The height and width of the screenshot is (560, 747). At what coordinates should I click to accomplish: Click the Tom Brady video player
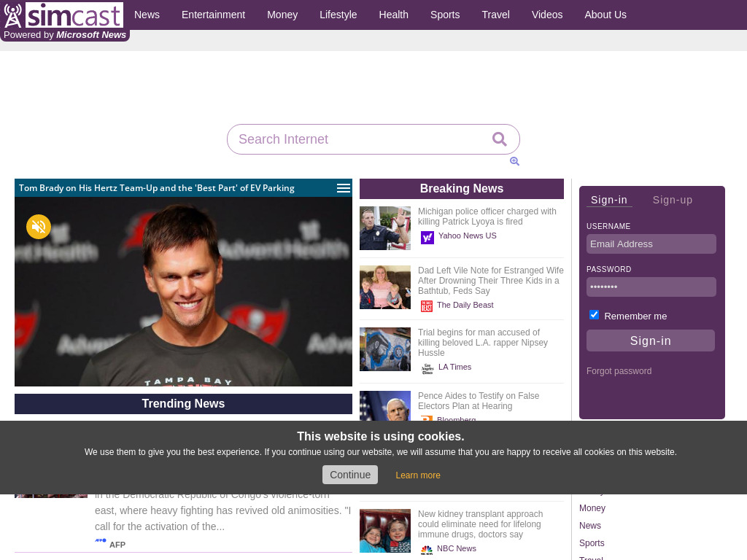183,292
